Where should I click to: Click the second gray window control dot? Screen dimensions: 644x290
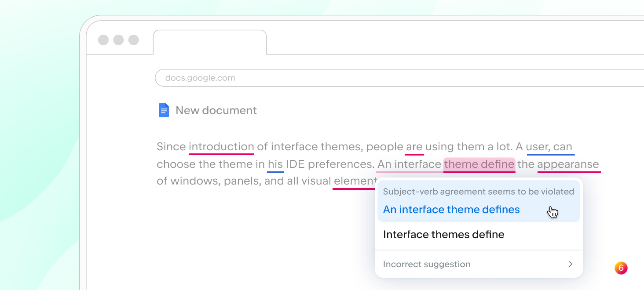(x=118, y=40)
